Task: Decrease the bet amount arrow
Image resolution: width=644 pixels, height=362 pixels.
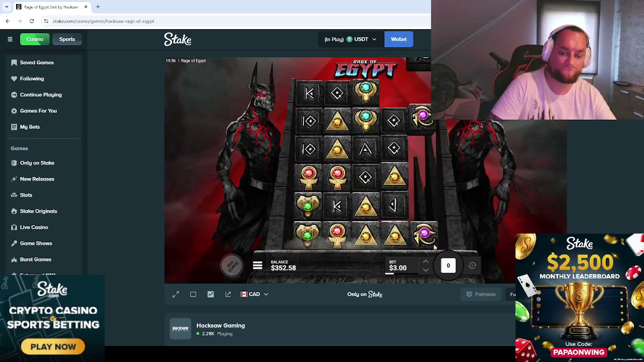Action: tap(426, 270)
